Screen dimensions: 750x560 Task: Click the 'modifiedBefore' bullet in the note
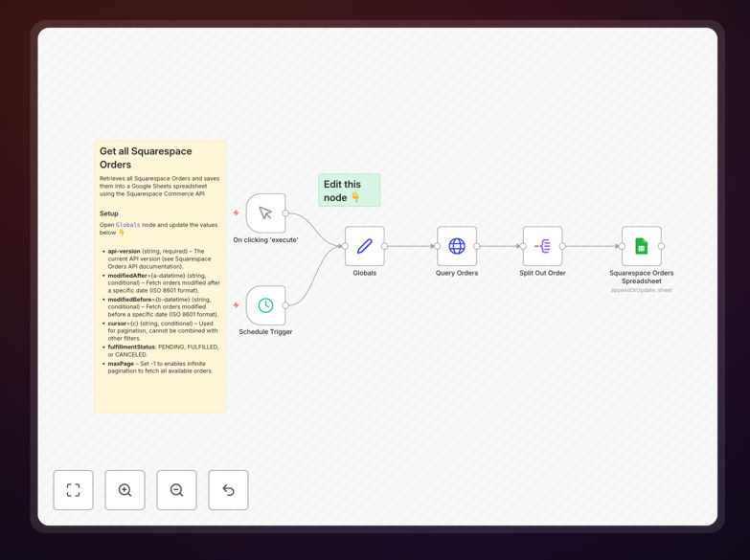tap(161, 307)
